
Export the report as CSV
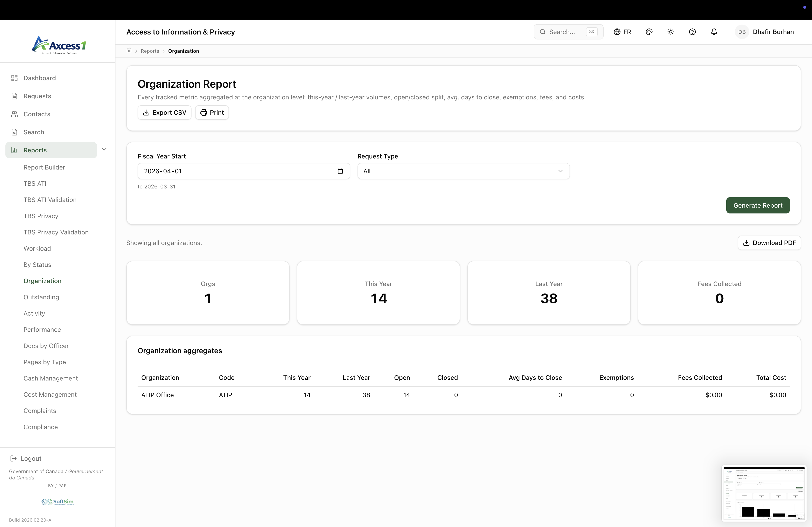tap(164, 112)
